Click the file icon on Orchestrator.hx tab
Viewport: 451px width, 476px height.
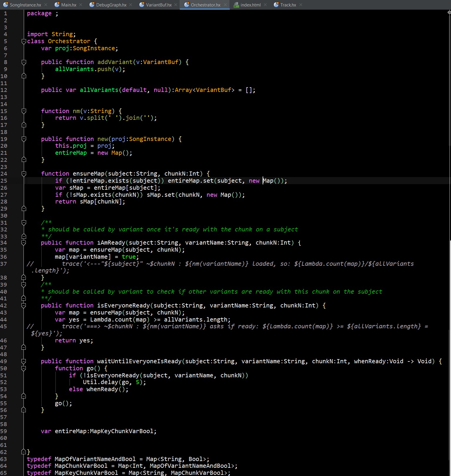coord(187,5)
